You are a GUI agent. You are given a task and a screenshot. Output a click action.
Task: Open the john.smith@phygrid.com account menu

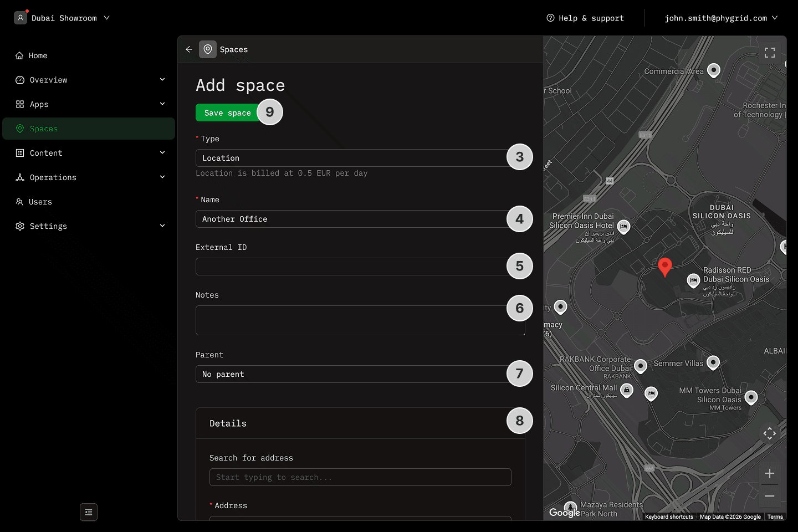coord(720,18)
